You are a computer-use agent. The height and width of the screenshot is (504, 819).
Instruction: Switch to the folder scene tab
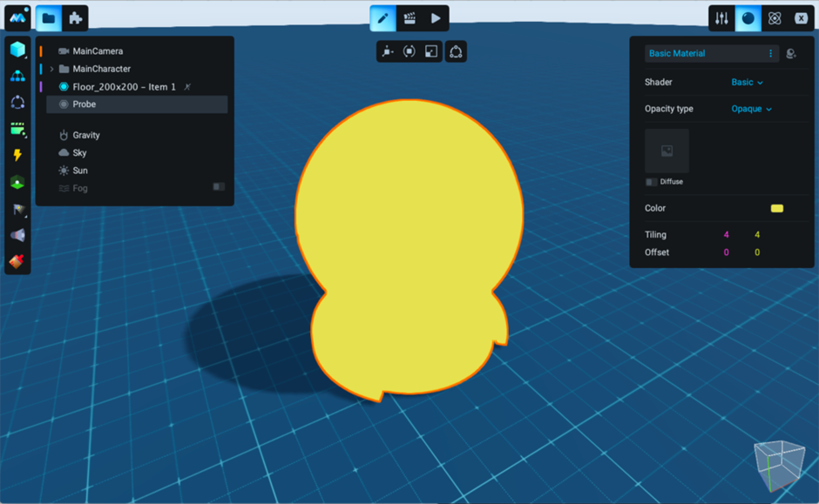pyautogui.click(x=49, y=18)
